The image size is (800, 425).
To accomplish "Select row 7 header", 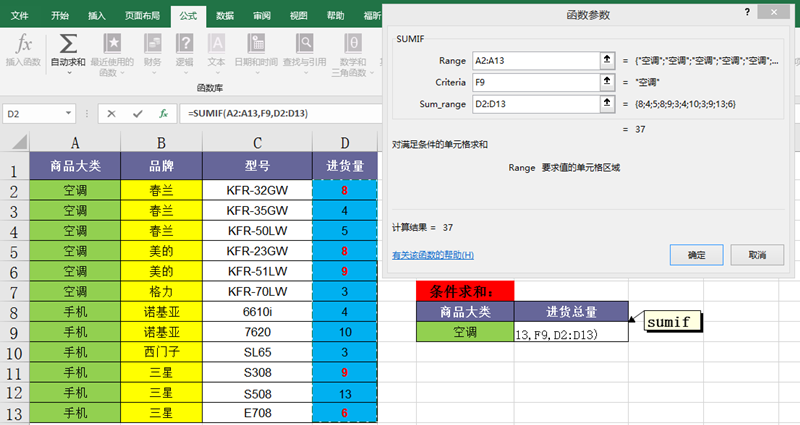I will [14, 292].
